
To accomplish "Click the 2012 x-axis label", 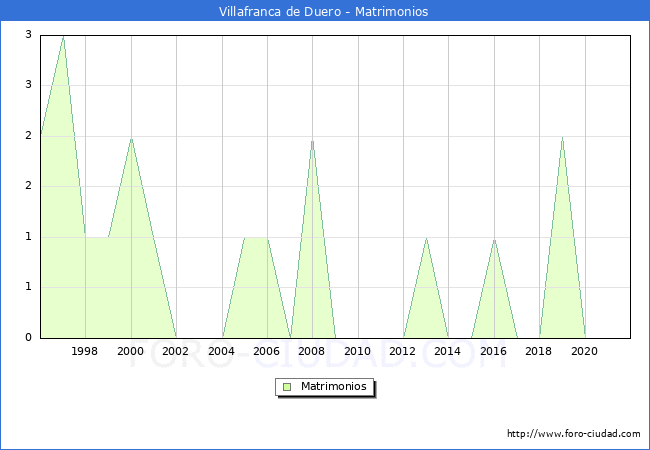I will [x=403, y=351].
